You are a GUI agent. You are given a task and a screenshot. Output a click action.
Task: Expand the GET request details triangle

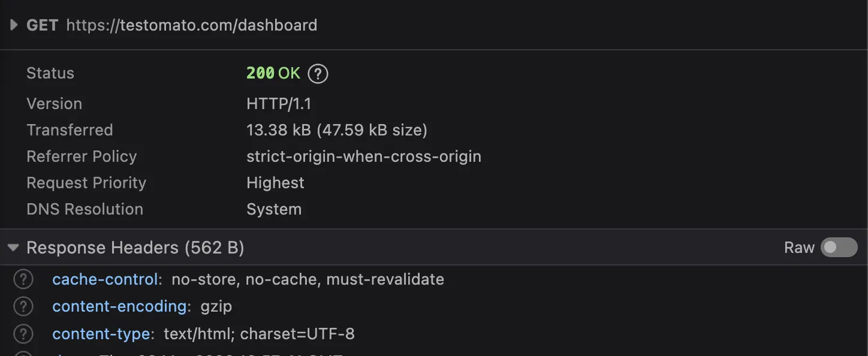pos(13,25)
